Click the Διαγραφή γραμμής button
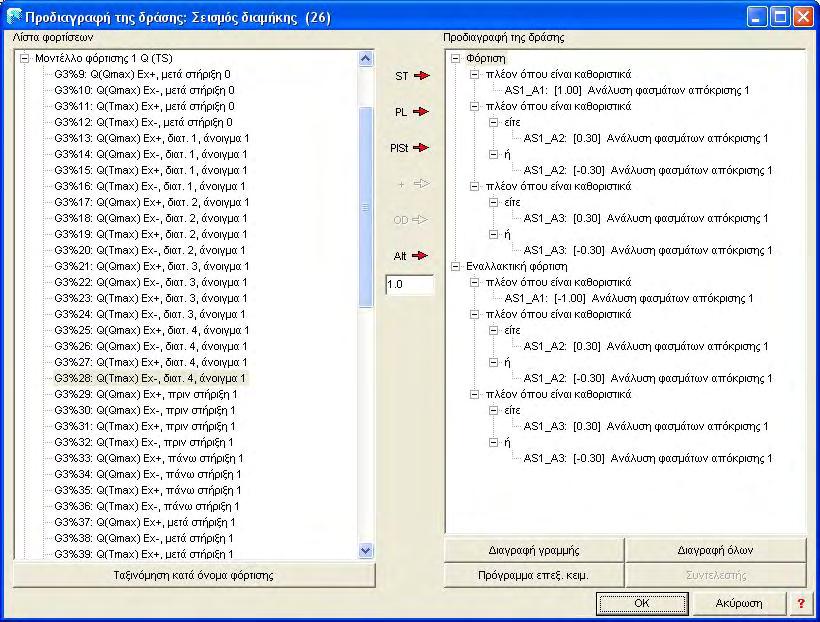 click(534, 550)
